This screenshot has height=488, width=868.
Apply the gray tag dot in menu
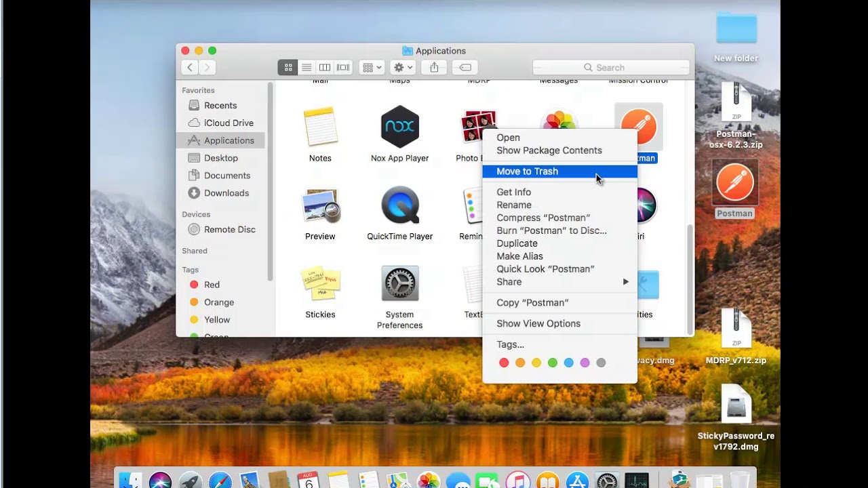(601, 363)
